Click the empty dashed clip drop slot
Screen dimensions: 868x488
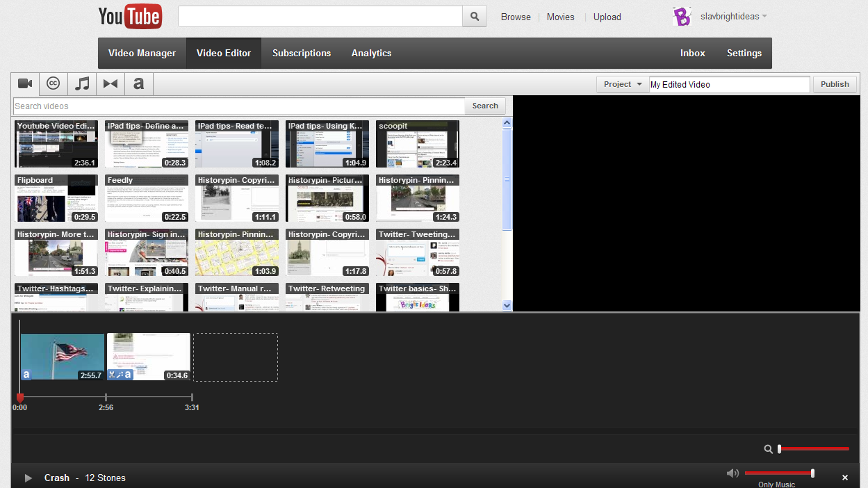click(236, 357)
